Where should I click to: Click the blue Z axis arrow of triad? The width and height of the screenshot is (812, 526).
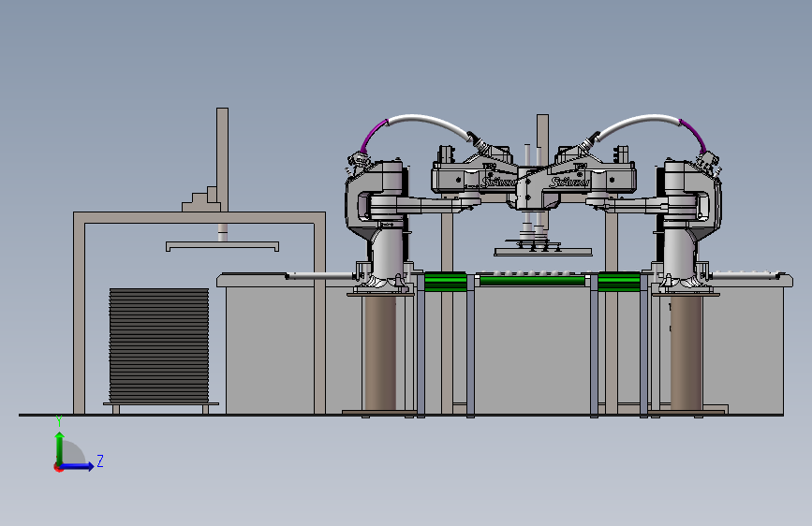(x=78, y=466)
